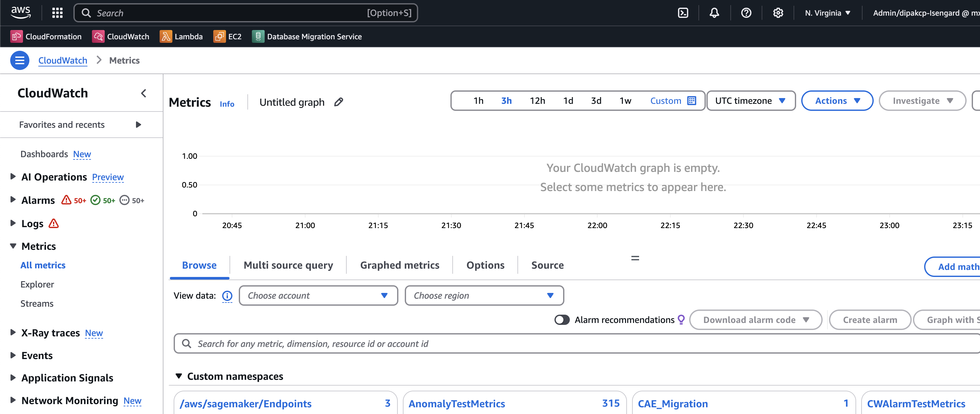This screenshot has width=980, height=414.
Task: Open the Lambda shortcut in favorites bar
Action: (x=181, y=36)
